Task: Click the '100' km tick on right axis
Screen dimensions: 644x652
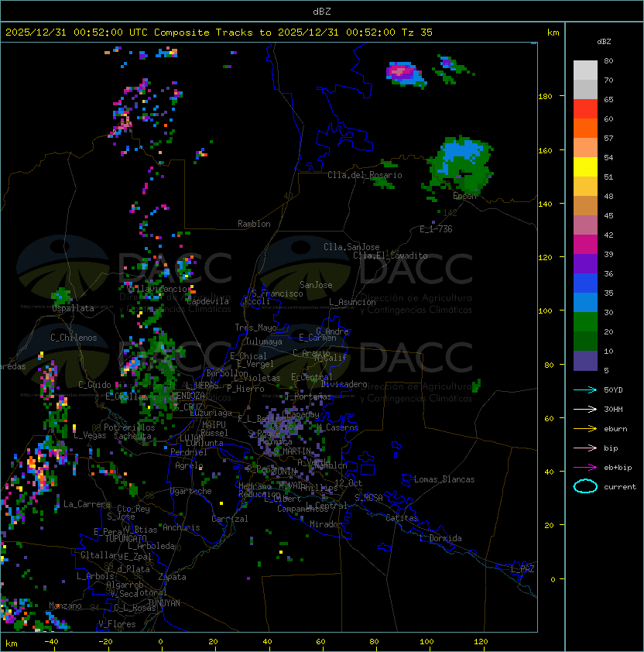Action: pos(545,311)
